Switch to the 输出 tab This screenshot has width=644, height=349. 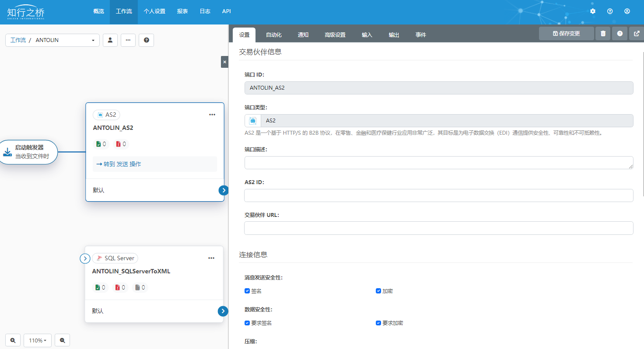point(394,35)
